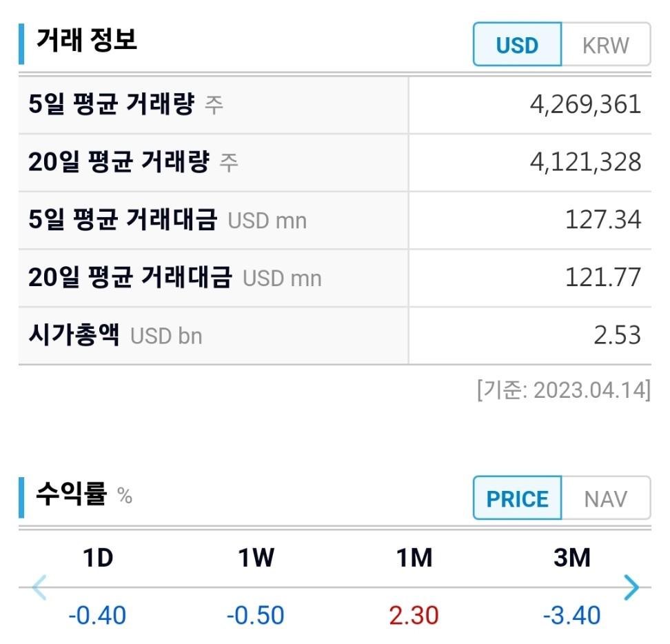Select the PRICE returns option
This screenshot has width=670, height=644.
click(516, 499)
